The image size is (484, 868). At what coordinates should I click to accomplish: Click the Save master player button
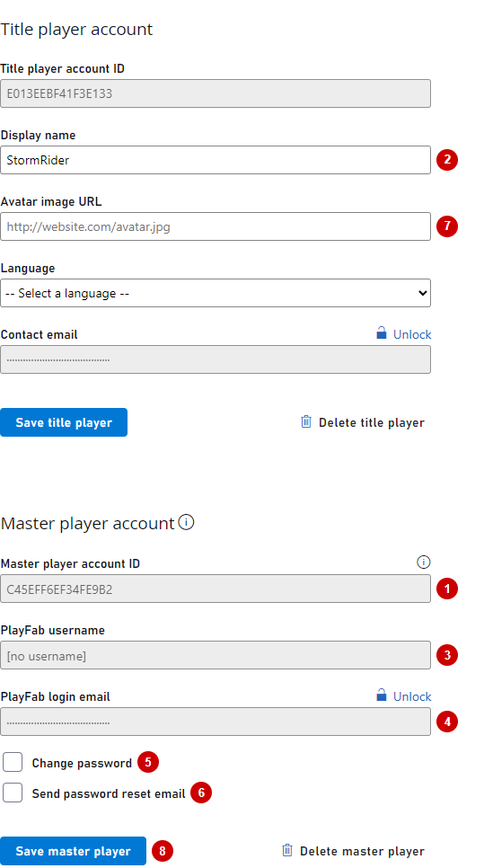click(73, 851)
